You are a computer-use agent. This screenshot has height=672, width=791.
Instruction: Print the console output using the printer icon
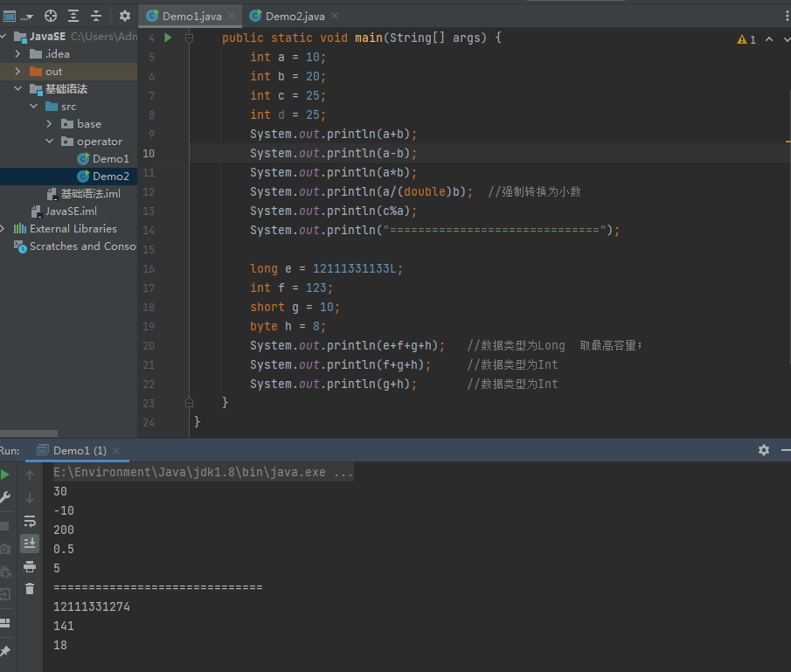[x=30, y=566]
